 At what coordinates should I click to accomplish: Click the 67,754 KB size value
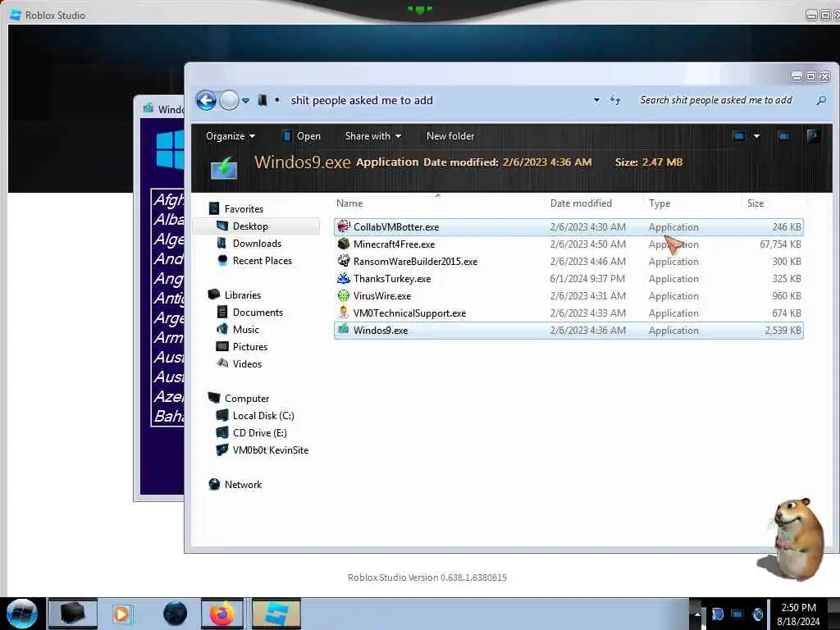pos(780,244)
